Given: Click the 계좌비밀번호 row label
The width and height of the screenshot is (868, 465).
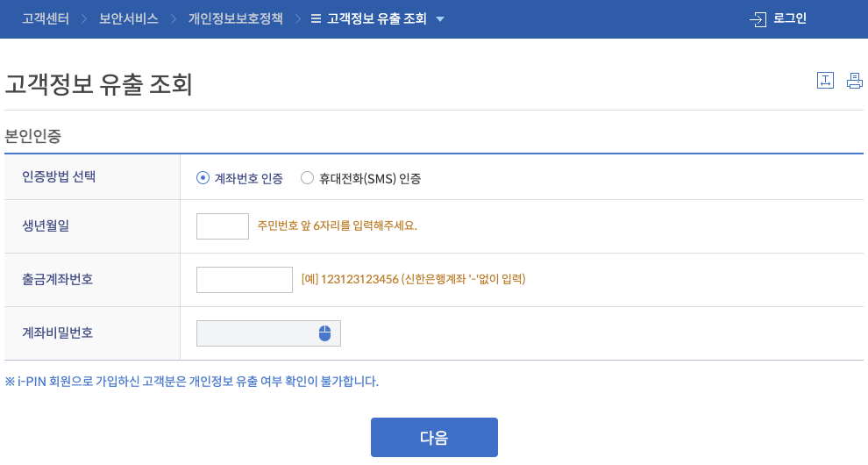Looking at the screenshot, I should click(x=58, y=333).
